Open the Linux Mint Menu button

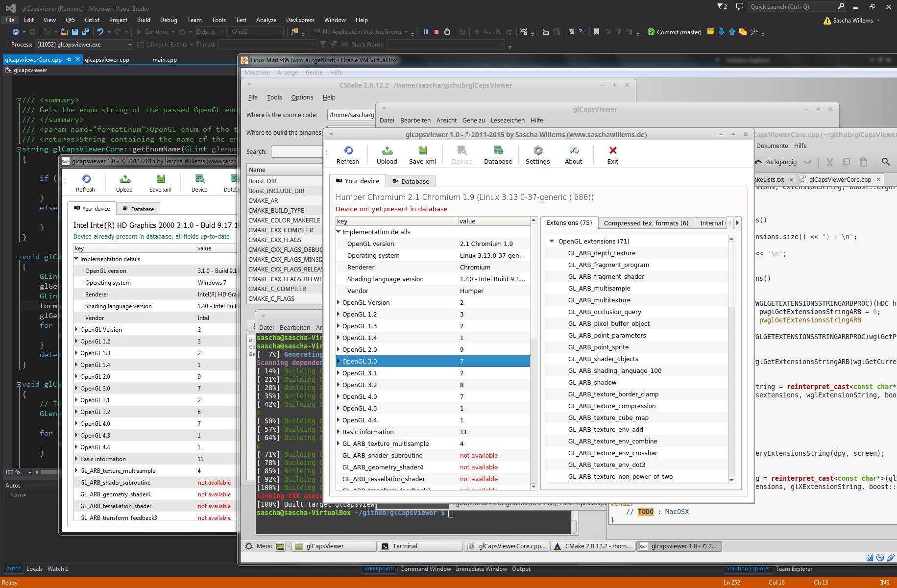259,546
